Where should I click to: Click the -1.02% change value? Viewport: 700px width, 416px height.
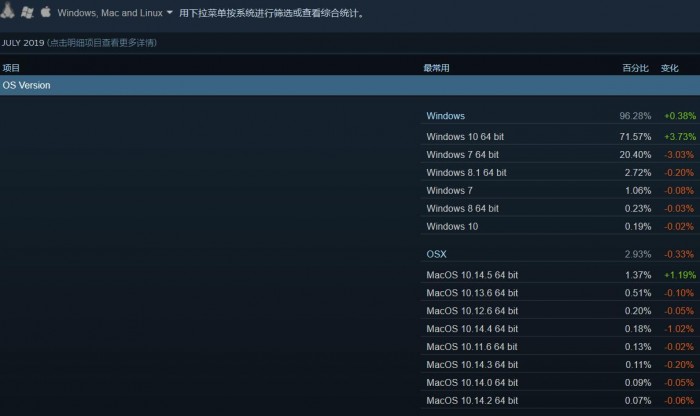(x=679, y=329)
